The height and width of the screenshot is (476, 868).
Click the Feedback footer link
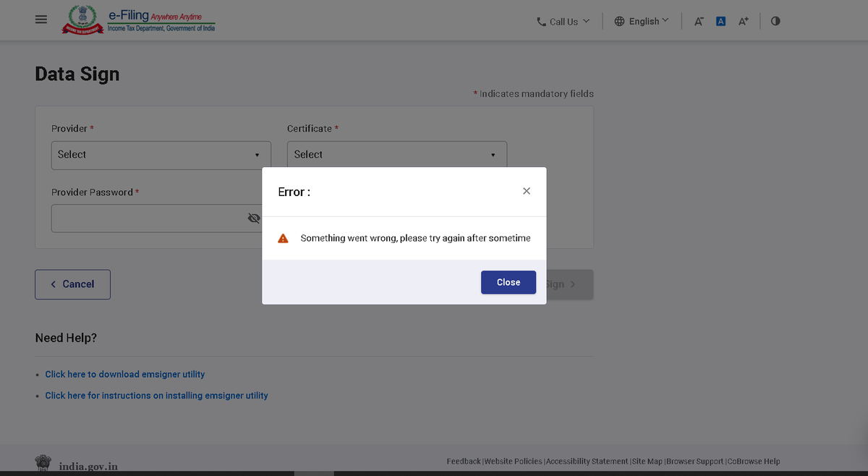[x=464, y=462]
